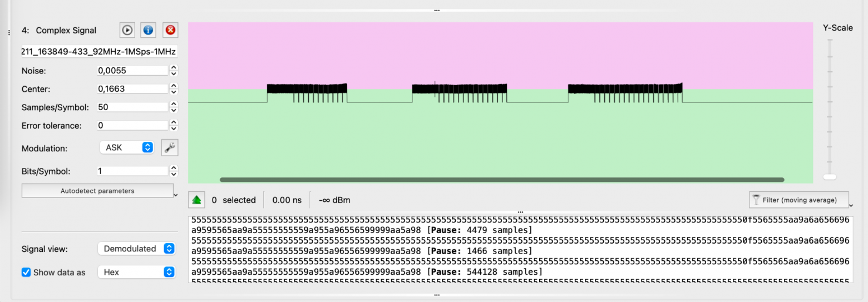The width and height of the screenshot is (868, 302).
Task: Click the Y-Scale label
Action: [x=837, y=28]
